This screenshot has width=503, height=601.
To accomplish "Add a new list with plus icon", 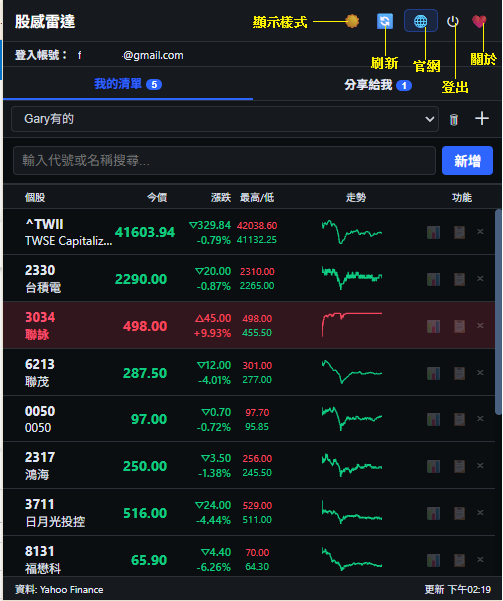I will tap(482, 118).
